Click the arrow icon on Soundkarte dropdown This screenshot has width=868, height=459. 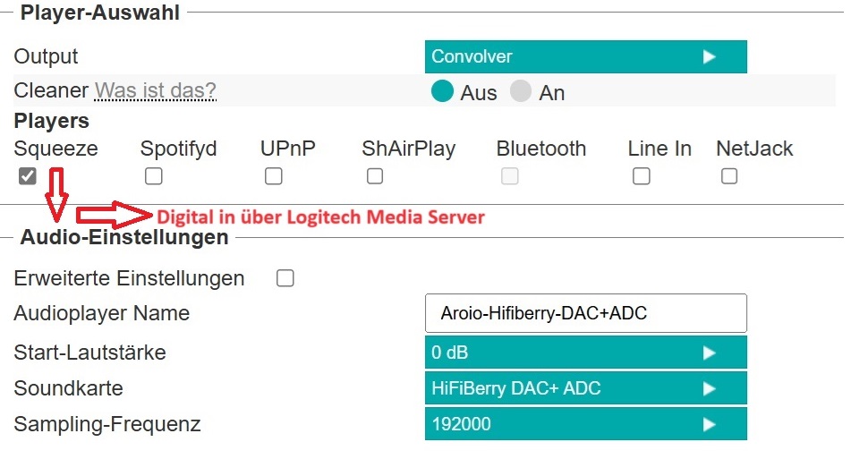point(710,388)
